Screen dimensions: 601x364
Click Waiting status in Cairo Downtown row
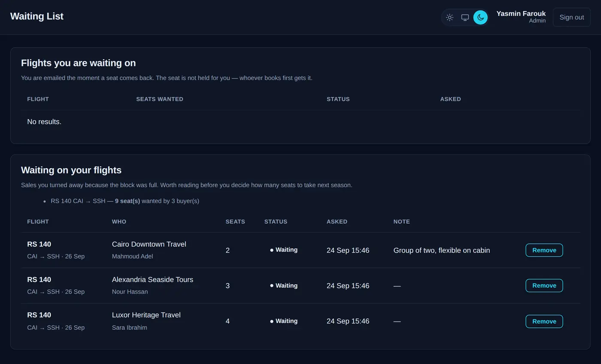click(284, 250)
